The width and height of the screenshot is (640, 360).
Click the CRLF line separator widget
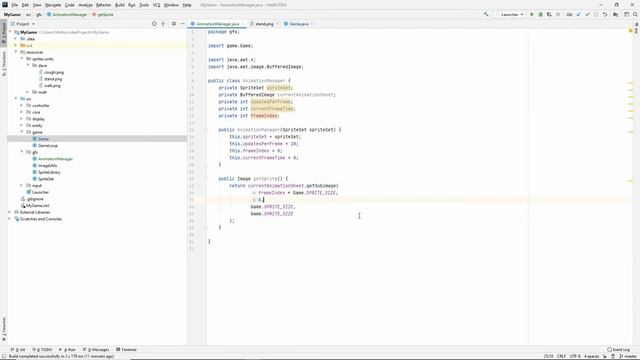pos(561,356)
